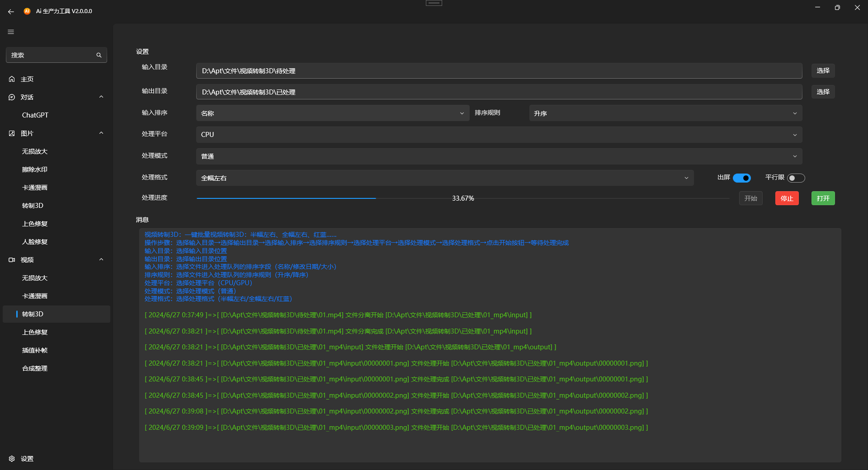Open 插值补帧 in the sidebar
The image size is (868, 470).
[57, 350]
